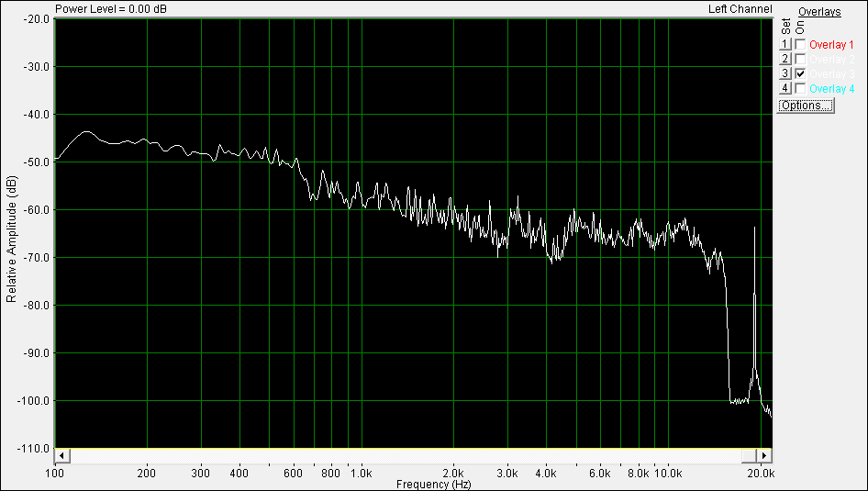The height and width of the screenshot is (491, 868).
Task: Click the 1.0k frequency axis label
Action: (362, 474)
